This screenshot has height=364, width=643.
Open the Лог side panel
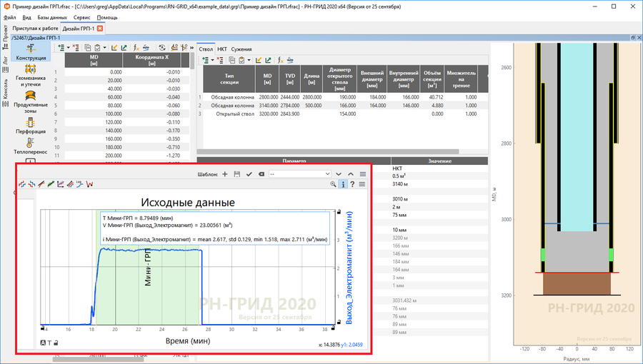[x=5, y=65]
